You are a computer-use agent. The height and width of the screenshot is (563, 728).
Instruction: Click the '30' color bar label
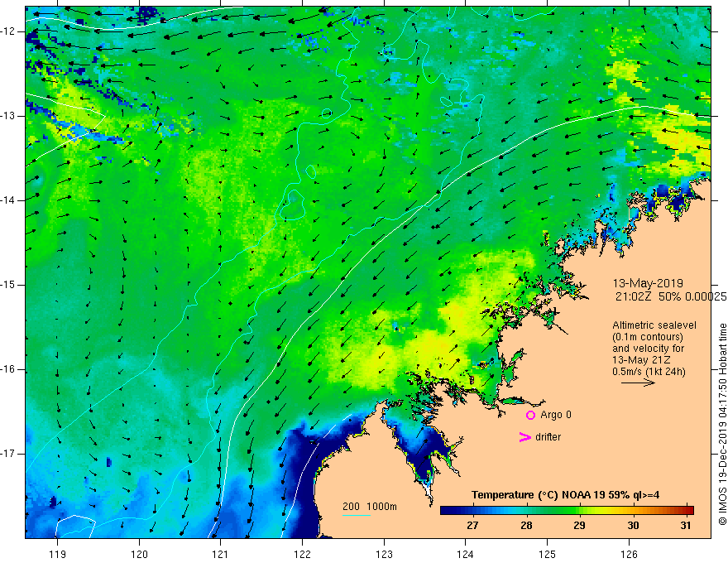click(x=634, y=526)
